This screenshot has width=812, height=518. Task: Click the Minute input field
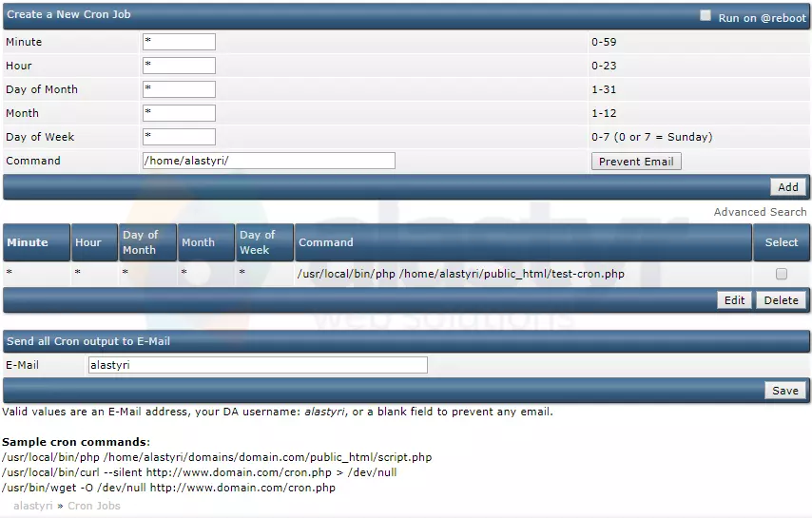point(179,42)
